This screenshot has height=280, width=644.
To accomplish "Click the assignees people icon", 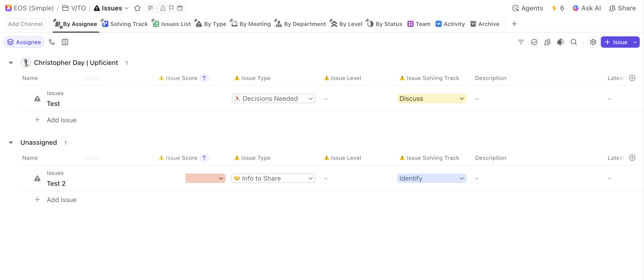I will (547, 42).
